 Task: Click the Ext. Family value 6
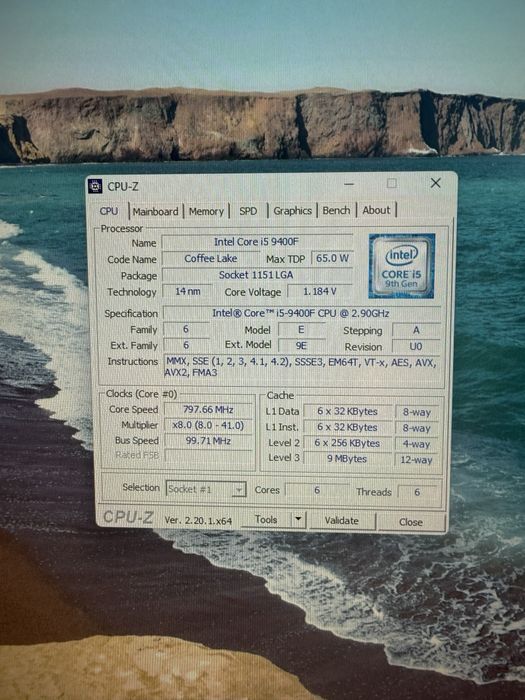tap(186, 345)
